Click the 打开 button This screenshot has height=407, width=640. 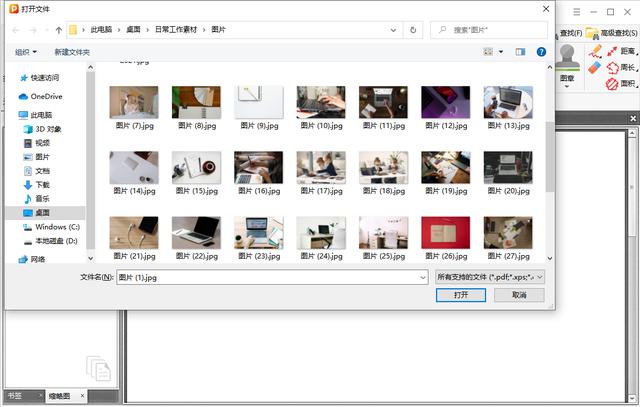pyautogui.click(x=461, y=295)
